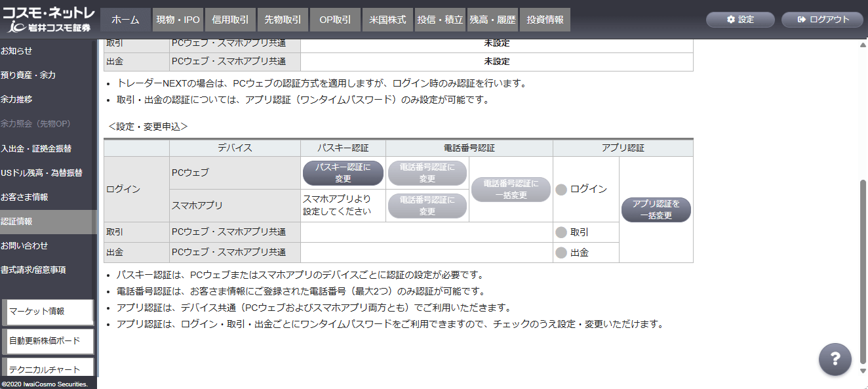868x389 pixels.
Task: Select the 取引 app authentication radio
Action: (x=561, y=232)
